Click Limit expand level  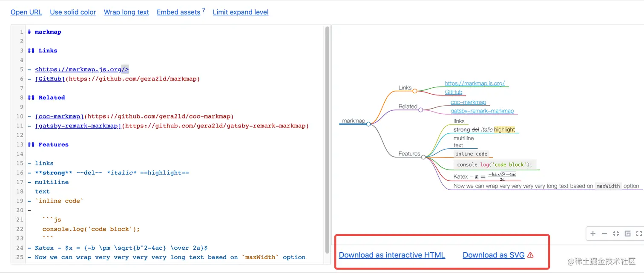(241, 12)
